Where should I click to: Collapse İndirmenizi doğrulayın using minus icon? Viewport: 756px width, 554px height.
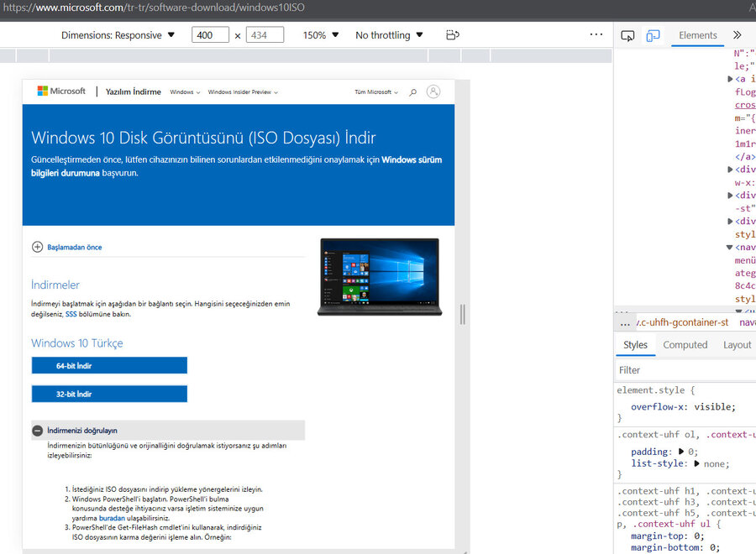[x=37, y=431]
